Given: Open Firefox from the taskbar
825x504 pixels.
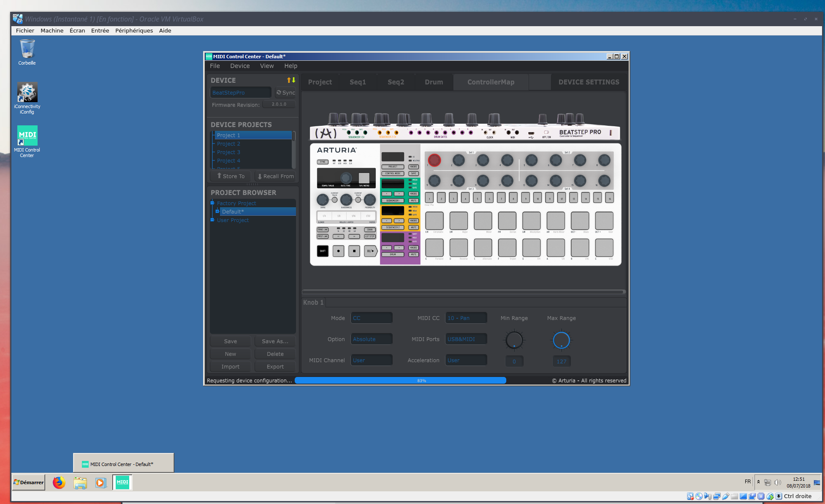Looking at the screenshot, I should (59, 482).
